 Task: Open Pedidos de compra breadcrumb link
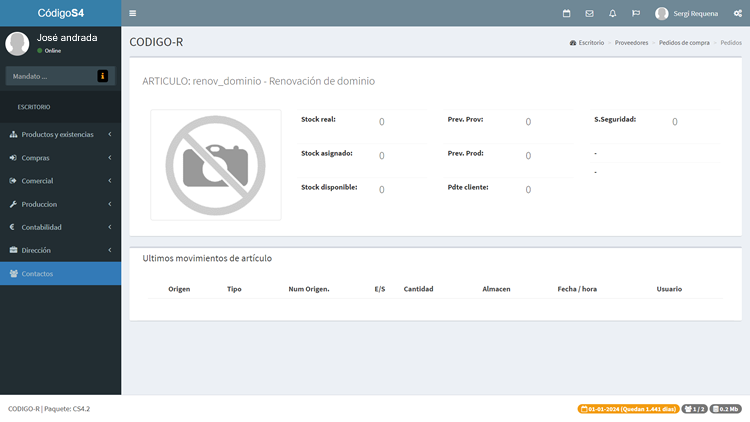click(x=684, y=43)
